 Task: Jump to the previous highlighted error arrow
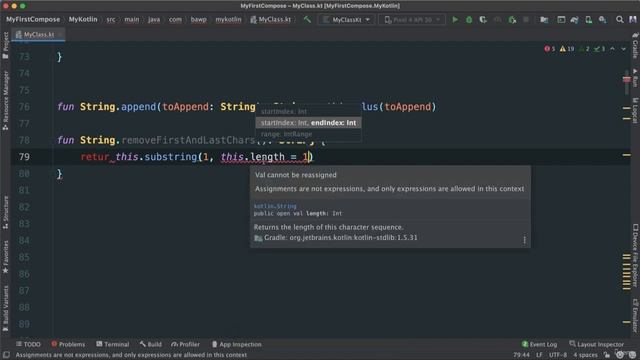(612, 49)
